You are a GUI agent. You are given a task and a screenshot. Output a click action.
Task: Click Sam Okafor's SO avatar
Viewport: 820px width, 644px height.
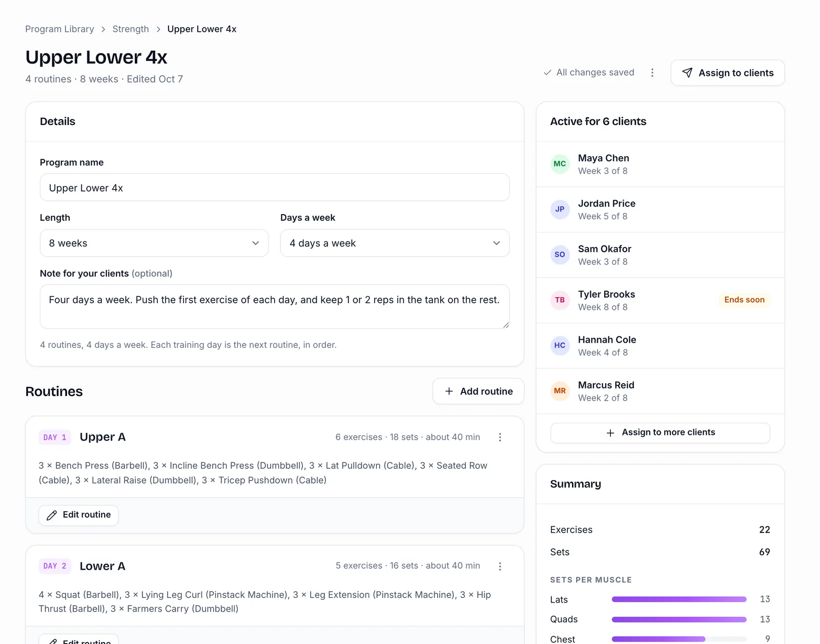tap(560, 255)
